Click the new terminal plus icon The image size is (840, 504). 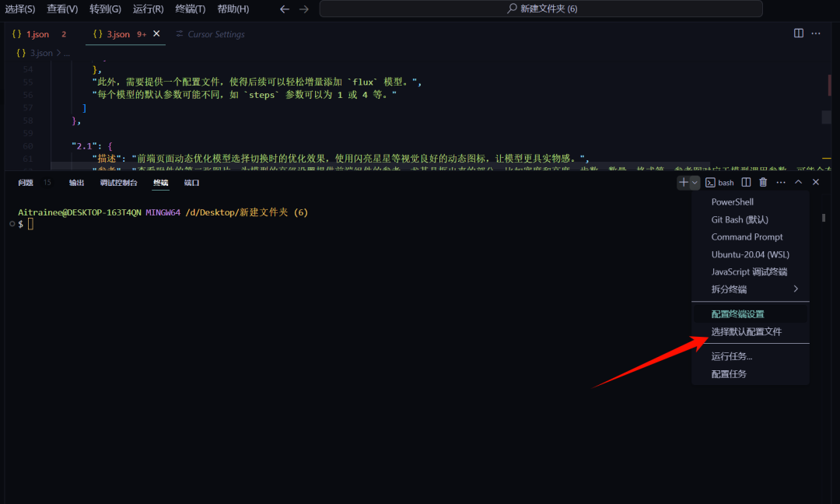(x=683, y=182)
